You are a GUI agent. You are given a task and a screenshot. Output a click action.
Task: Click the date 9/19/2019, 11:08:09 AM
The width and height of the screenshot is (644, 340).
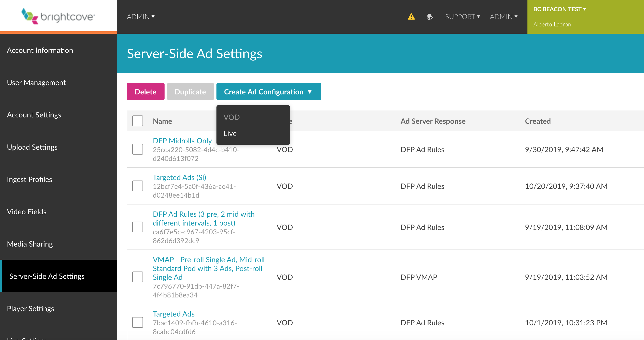[x=566, y=227]
